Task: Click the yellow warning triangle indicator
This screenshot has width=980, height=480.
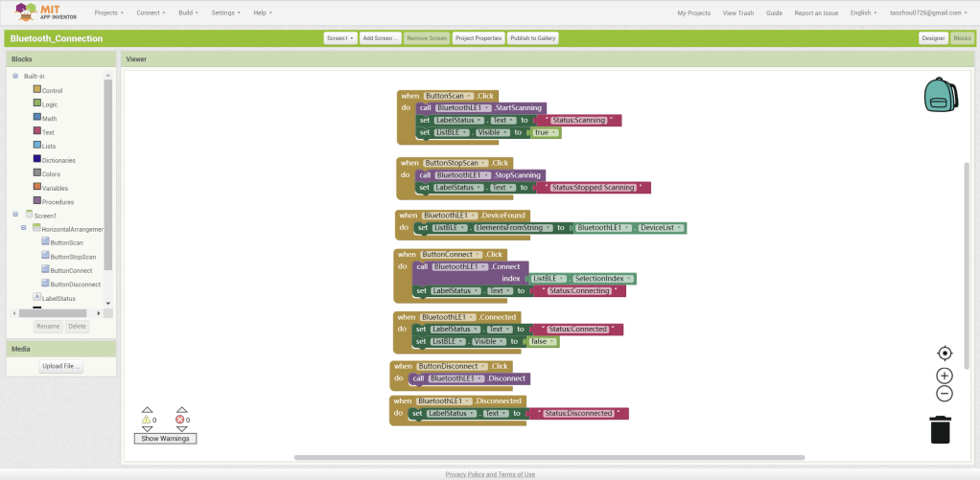Action: coord(147,420)
